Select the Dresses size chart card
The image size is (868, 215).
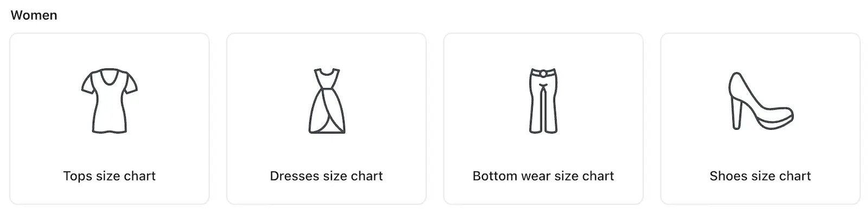327,118
